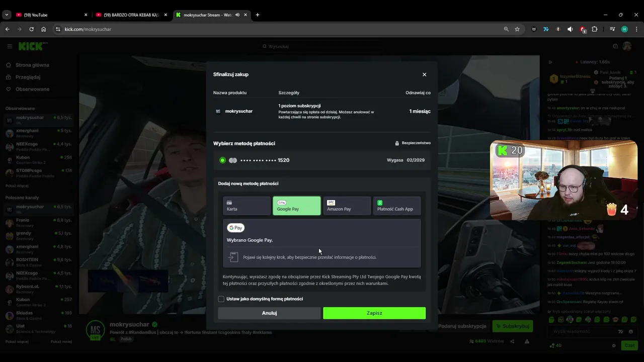
Task: Click the green Czat send button
Action: pos(629,345)
